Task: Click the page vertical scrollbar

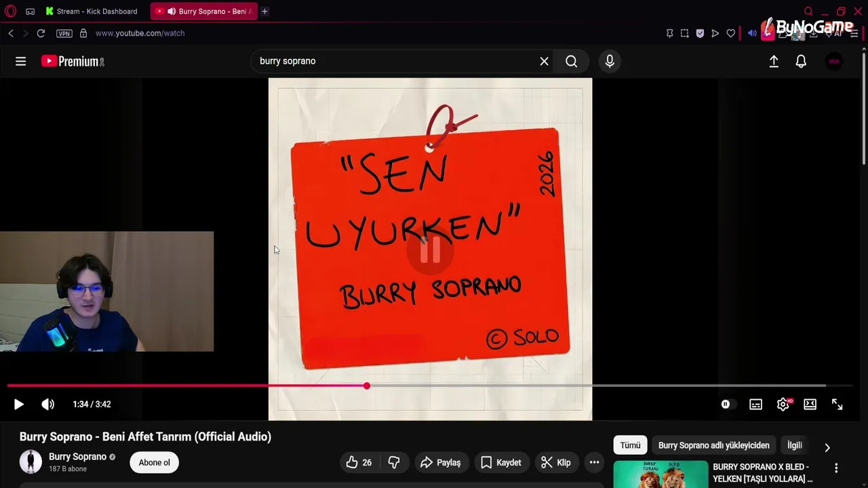Action: [x=864, y=108]
